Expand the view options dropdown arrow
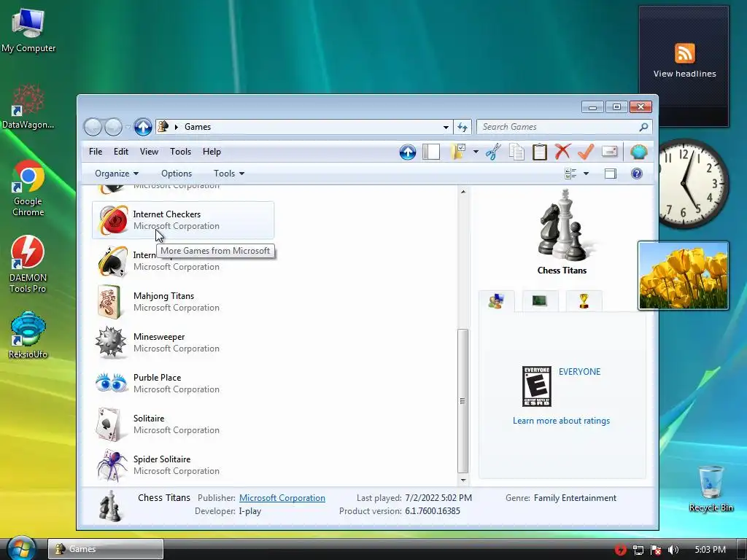 tap(586, 174)
